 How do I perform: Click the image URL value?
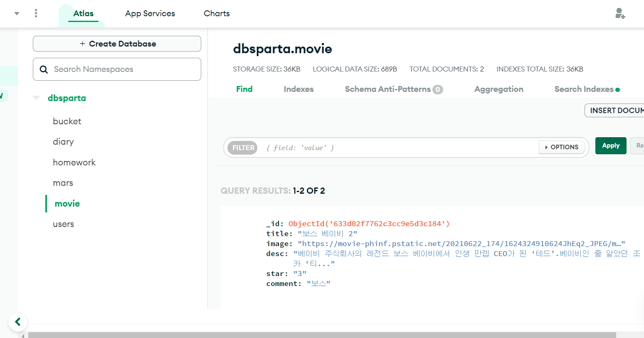461,244
